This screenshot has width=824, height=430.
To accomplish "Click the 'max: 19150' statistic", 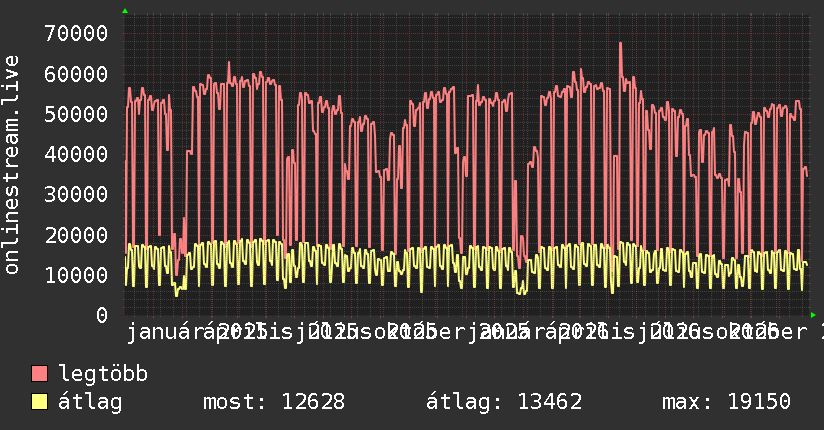I will [x=726, y=402].
